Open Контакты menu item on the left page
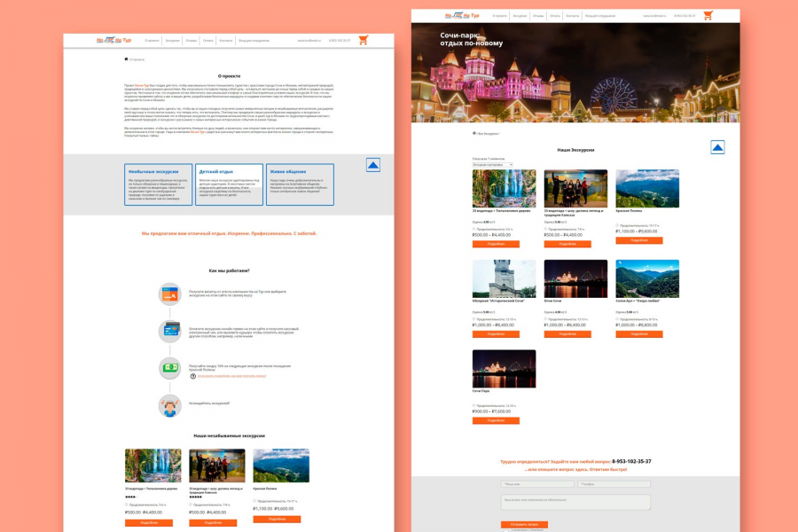The image size is (798, 532). [226, 40]
